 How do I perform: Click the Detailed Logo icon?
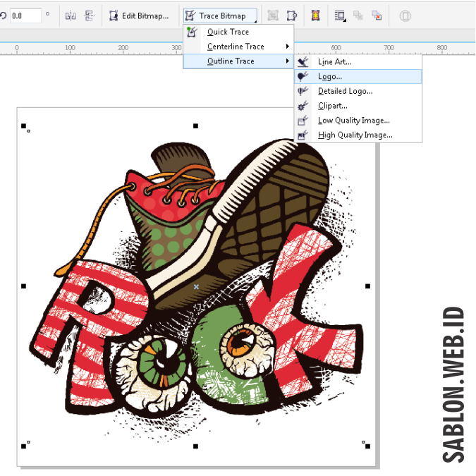click(x=303, y=91)
